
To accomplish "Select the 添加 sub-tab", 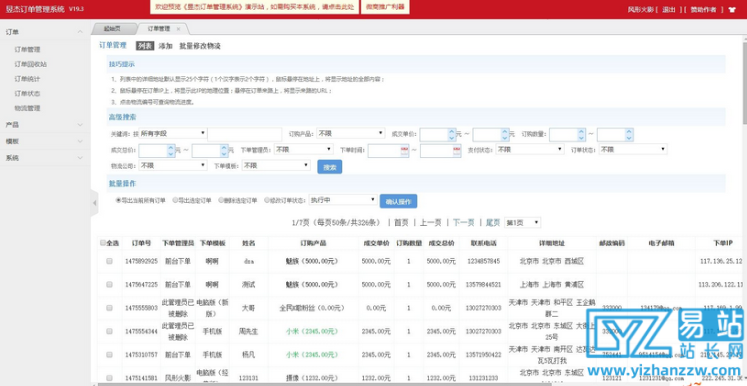I will pyautogui.click(x=165, y=46).
